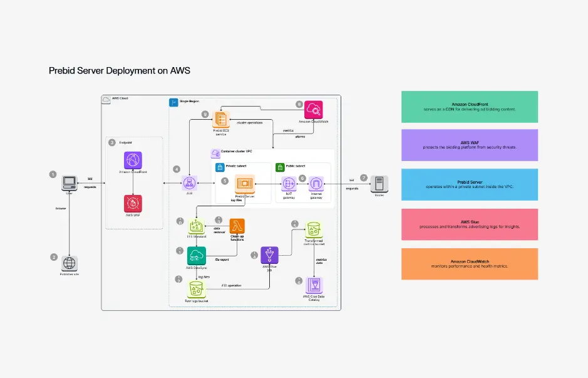
Task: Click the purple AWS WAF legend box
Action: pos(469,145)
